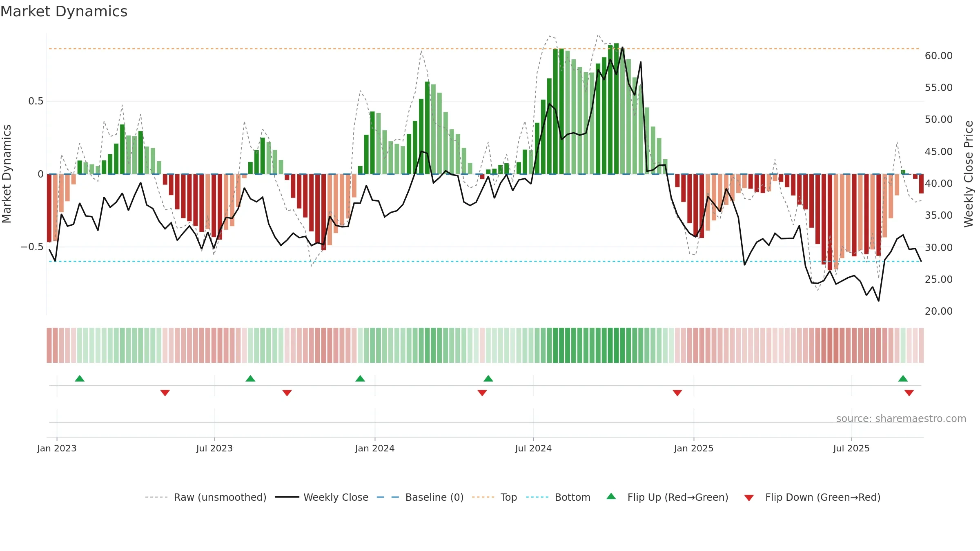Click the green flip-up triangle following Jul 2023
Viewport: 980px width, 551px height.
pos(250,378)
